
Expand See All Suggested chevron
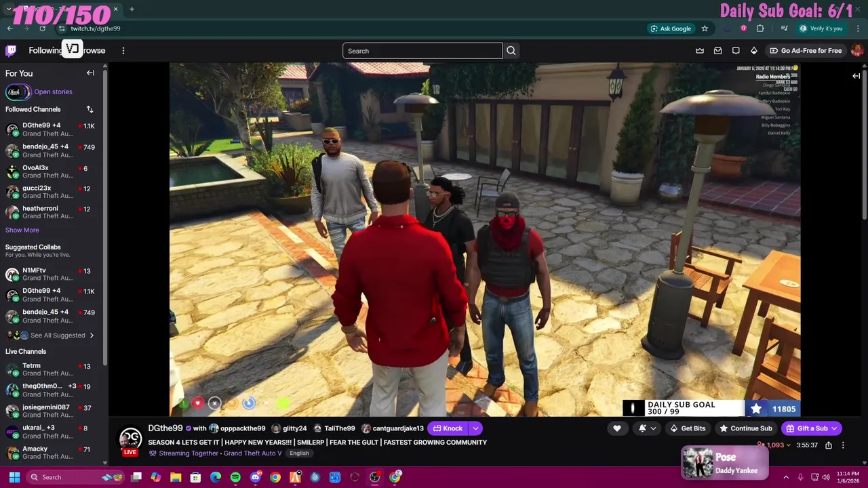coord(92,335)
